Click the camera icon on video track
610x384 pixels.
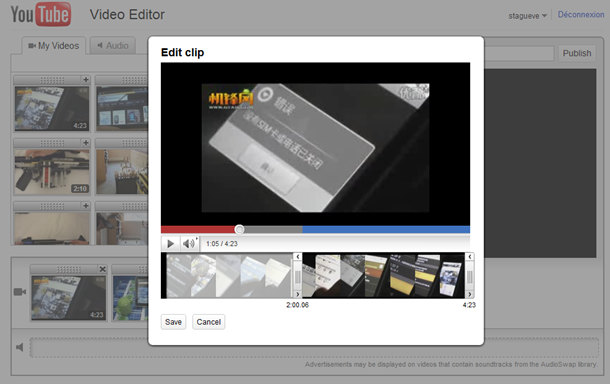coord(20,292)
